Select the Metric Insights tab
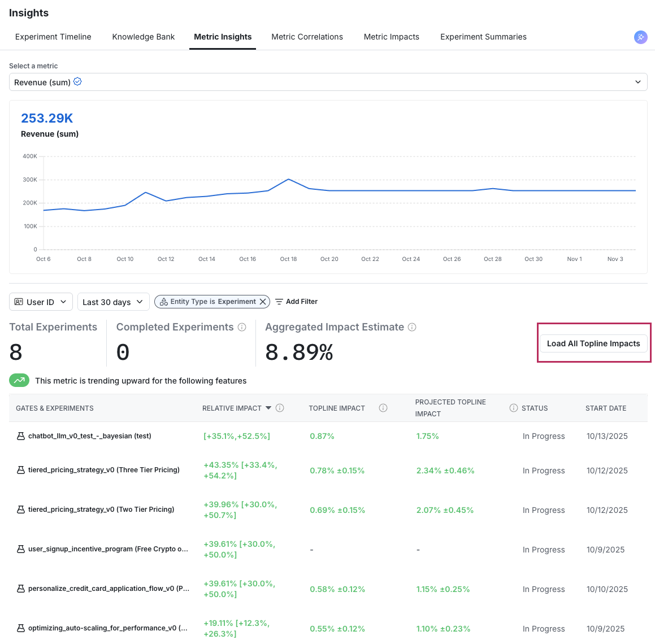Screen dimensions: 655x644 pos(223,37)
